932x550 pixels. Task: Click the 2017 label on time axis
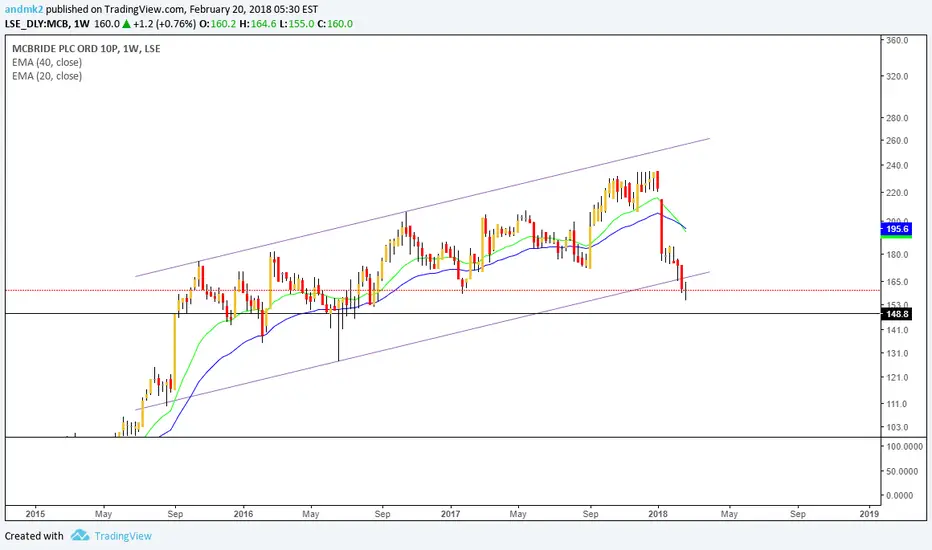pos(451,514)
